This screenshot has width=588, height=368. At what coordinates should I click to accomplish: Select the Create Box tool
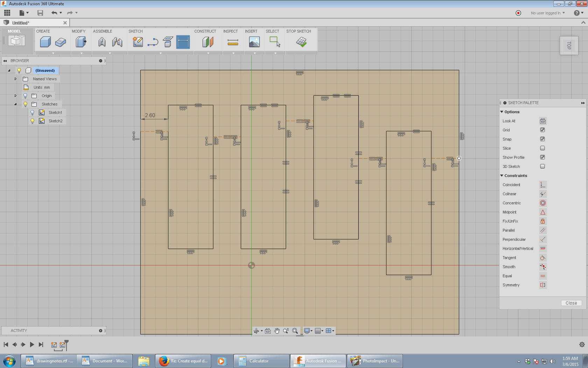tap(45, 42)
